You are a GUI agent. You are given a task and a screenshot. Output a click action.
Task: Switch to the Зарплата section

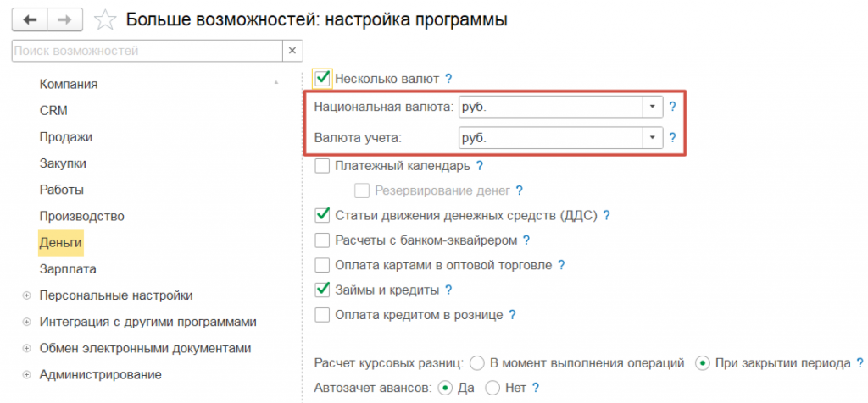68,268
